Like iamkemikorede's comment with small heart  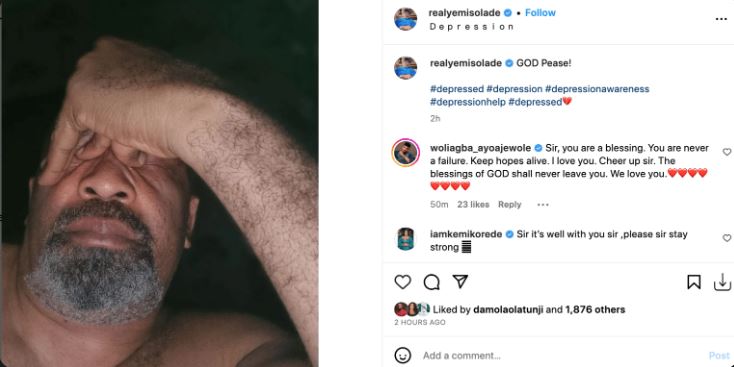click(727, 238)
